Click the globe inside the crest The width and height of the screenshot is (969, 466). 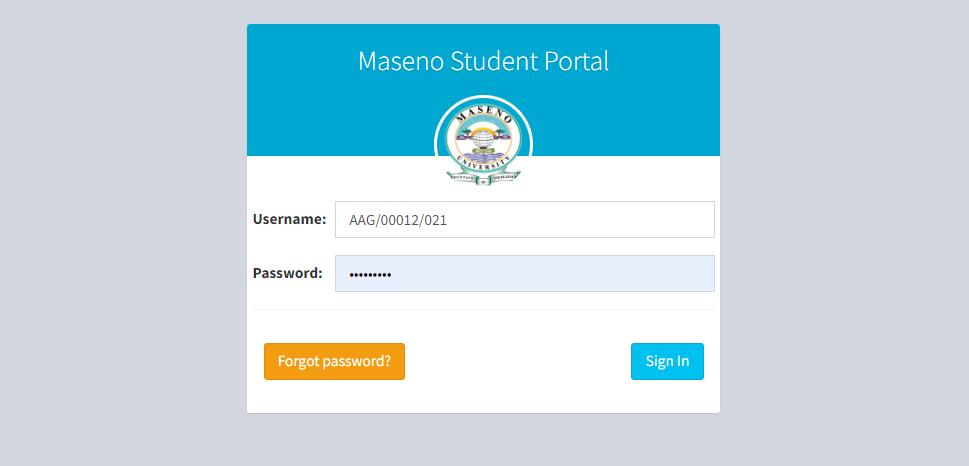coord(483,140)
